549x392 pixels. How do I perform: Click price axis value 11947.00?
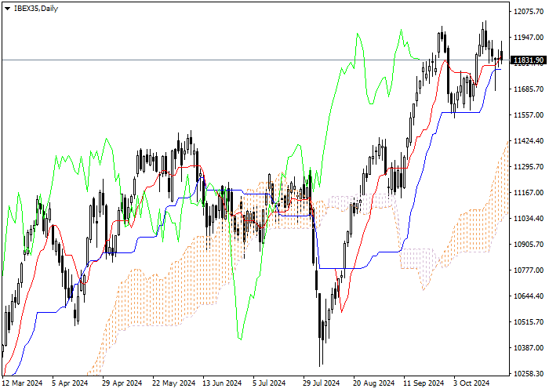pyautogui.click(x=529, y=38)
